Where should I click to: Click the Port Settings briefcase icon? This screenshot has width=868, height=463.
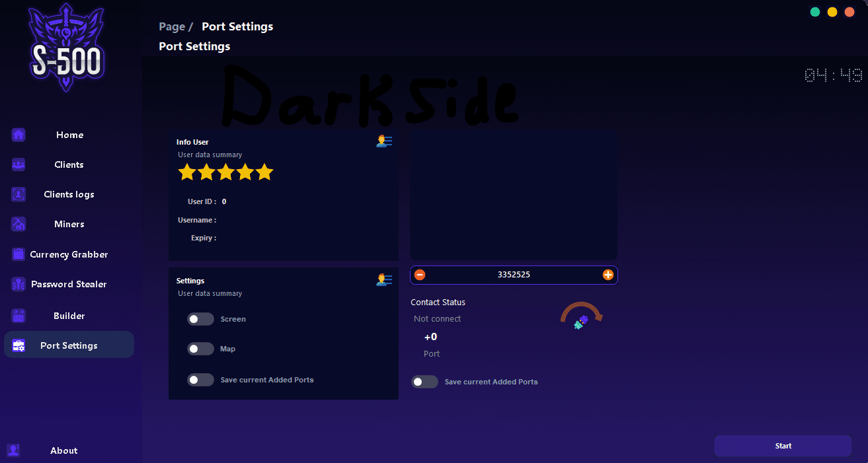click(x=19, y=345)
